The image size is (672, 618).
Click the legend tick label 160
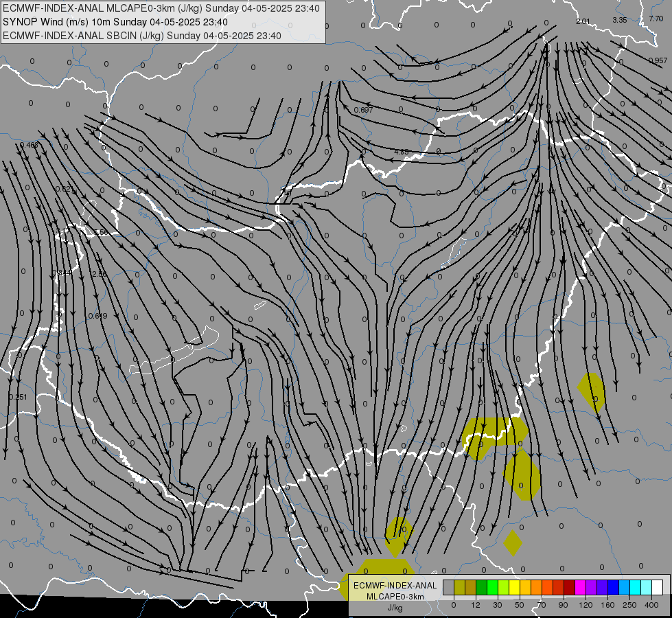(x=607, y=605)
